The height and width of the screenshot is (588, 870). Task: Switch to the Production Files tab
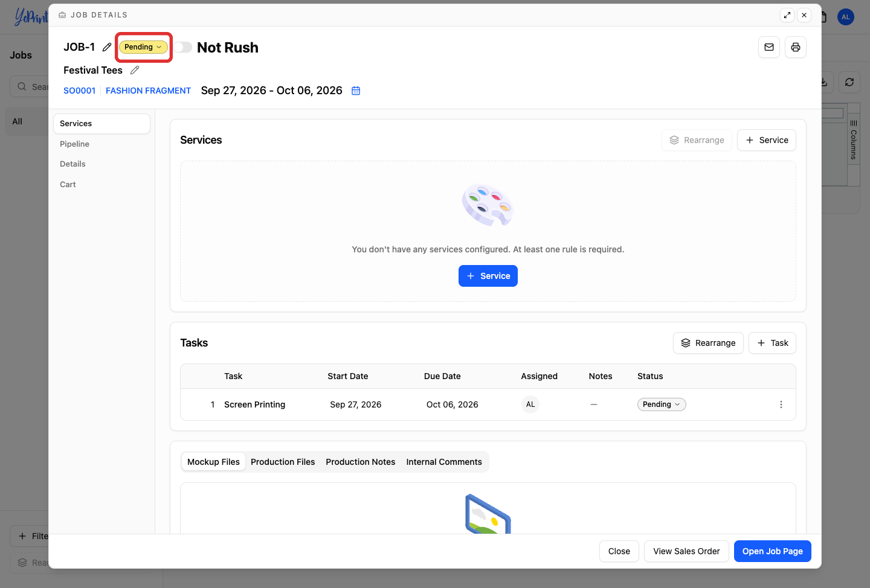(x=283, y=462)
